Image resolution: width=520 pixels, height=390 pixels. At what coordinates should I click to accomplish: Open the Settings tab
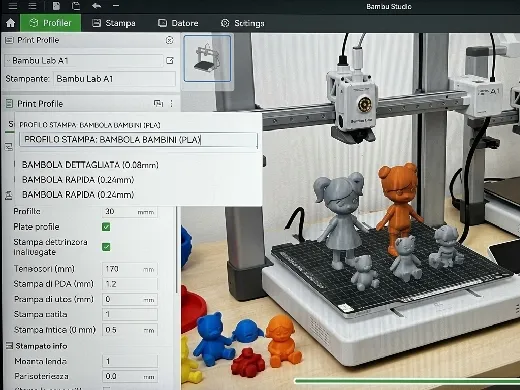pos(242,23)
